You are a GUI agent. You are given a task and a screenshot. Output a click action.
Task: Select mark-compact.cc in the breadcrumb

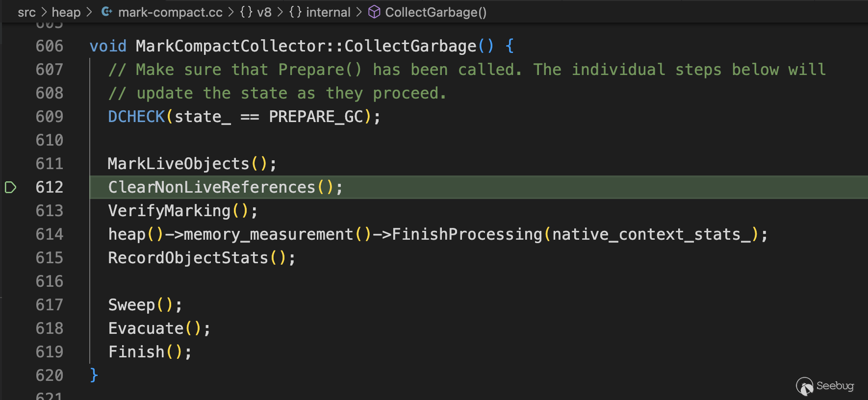coord(170,12)
